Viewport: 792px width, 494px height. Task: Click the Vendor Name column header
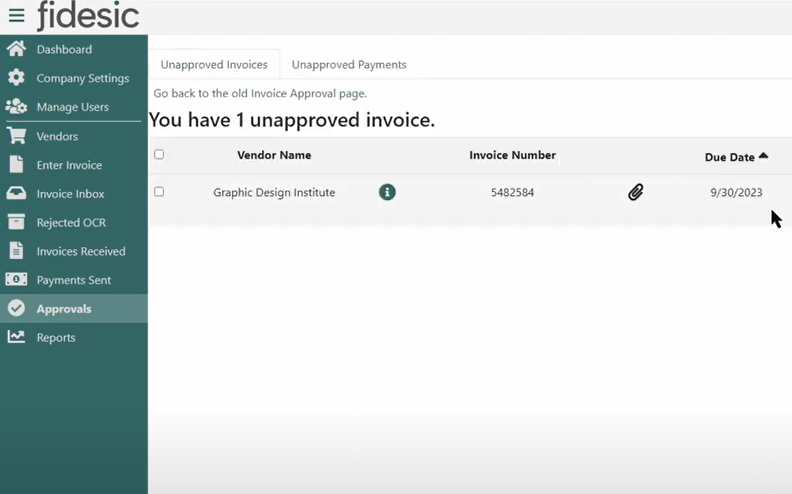[274, 155]
